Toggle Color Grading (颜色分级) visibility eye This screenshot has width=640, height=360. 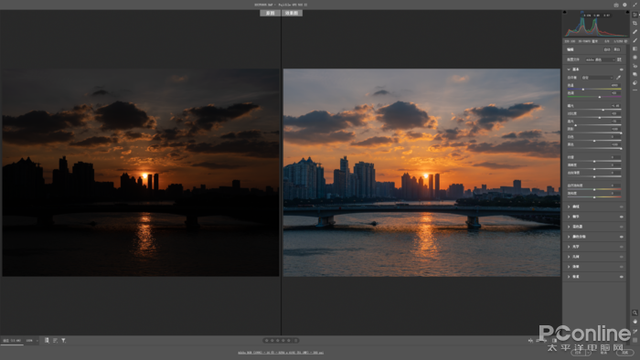tap(621, 237)
